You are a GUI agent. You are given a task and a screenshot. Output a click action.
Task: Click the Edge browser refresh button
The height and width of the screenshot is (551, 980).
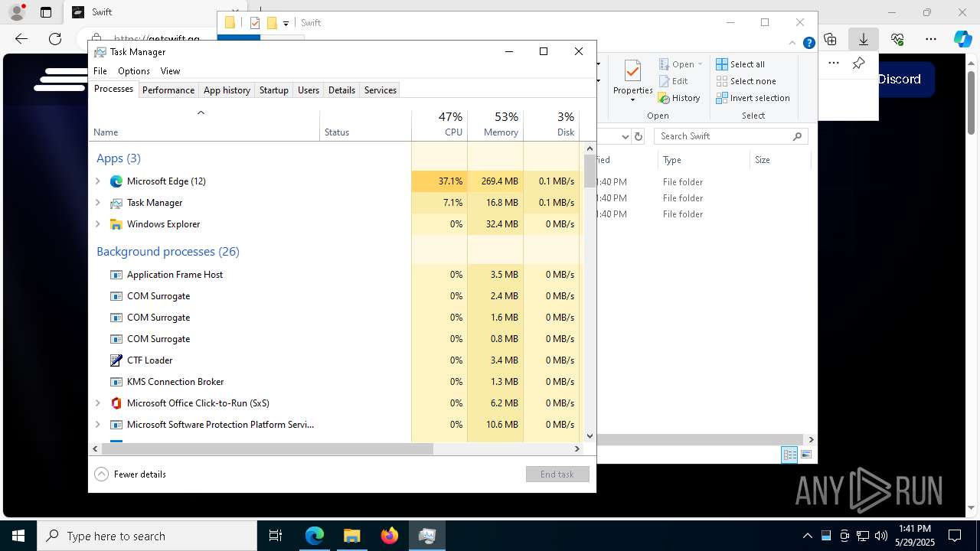tap(55, 39)
